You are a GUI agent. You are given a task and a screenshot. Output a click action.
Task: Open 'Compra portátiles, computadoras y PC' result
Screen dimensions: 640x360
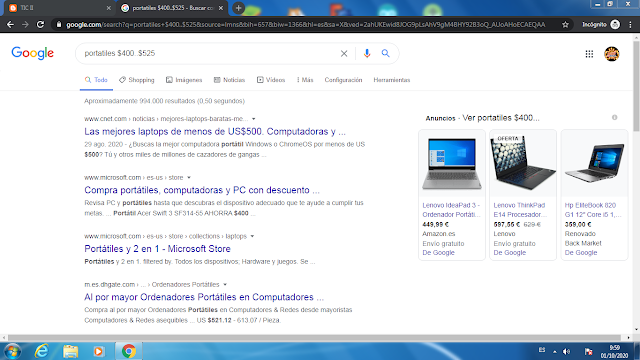coord(202,190)
